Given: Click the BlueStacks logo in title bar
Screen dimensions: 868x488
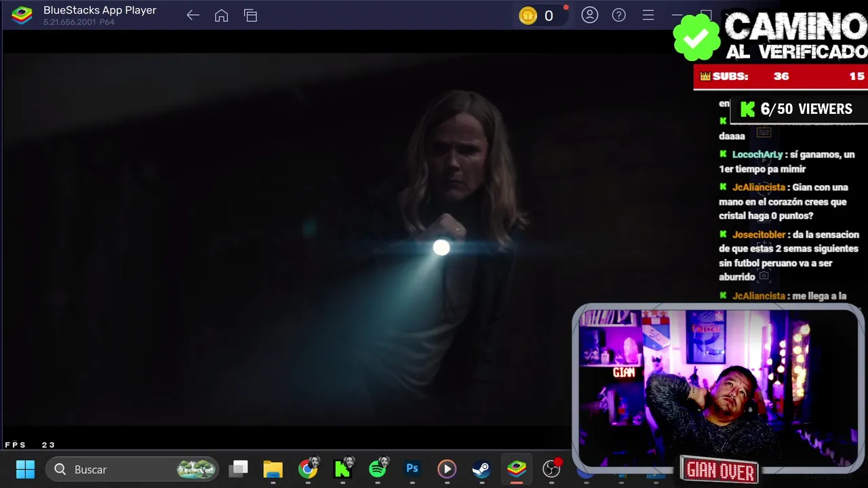Looking at the screenshot, I should [x=22, y=15].
